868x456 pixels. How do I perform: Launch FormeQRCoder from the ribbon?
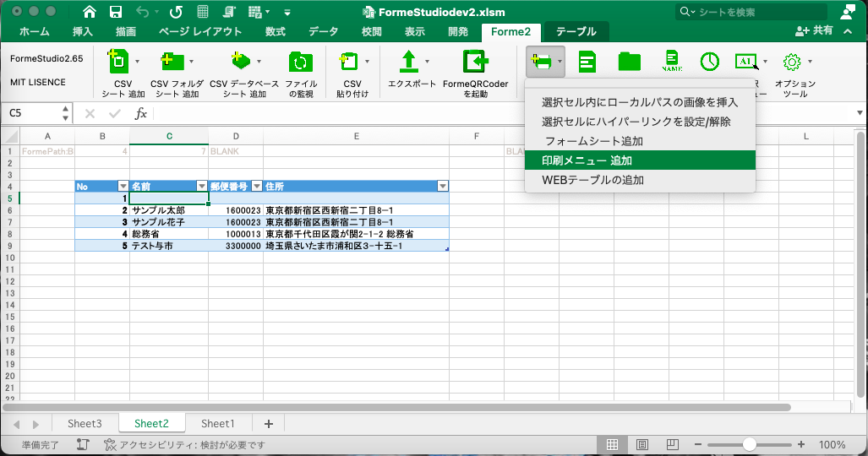(x=476, y=62)
